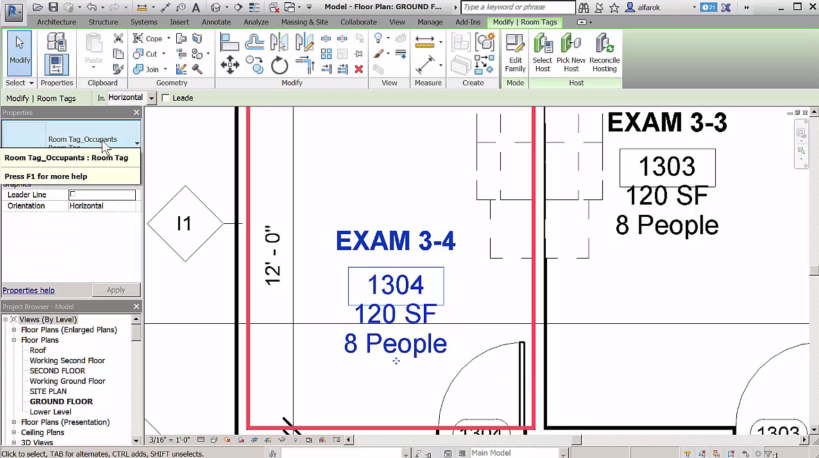Image resolution: width=819 pixels, height=458 pixels.
Task: Select the Mirror Draw Axis tool
Action: click(304, 42)
